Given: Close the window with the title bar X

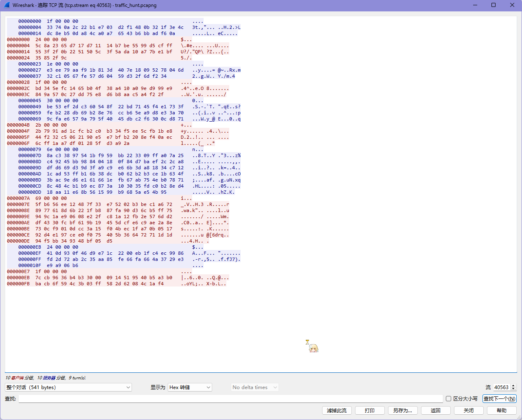Looking at the screenshot, I should 512,5.
